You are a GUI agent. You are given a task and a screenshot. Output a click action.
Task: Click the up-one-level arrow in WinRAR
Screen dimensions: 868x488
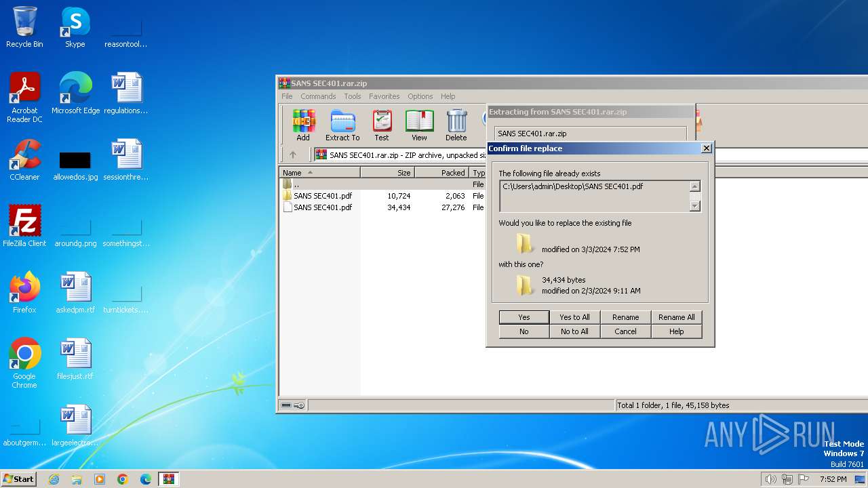pyautogui.click(x=293, y=155)
